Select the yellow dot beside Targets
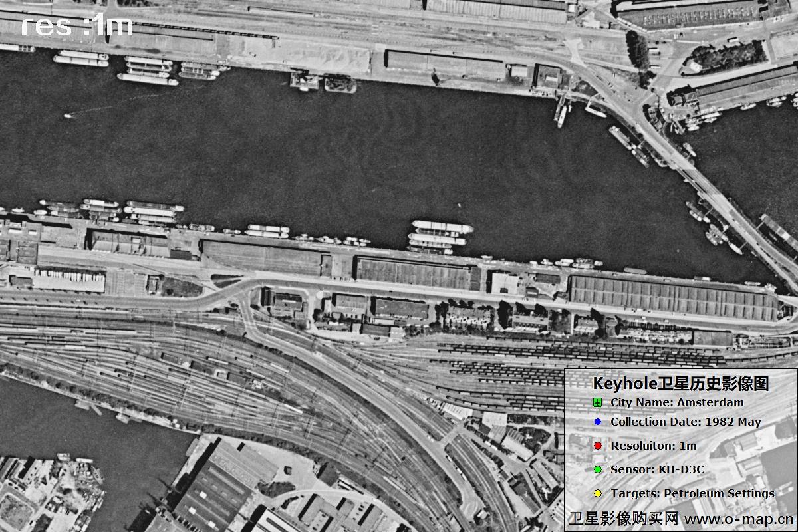The height and width of the screenshot is (532, 798). pyautogui.click(x=597, y=493)
